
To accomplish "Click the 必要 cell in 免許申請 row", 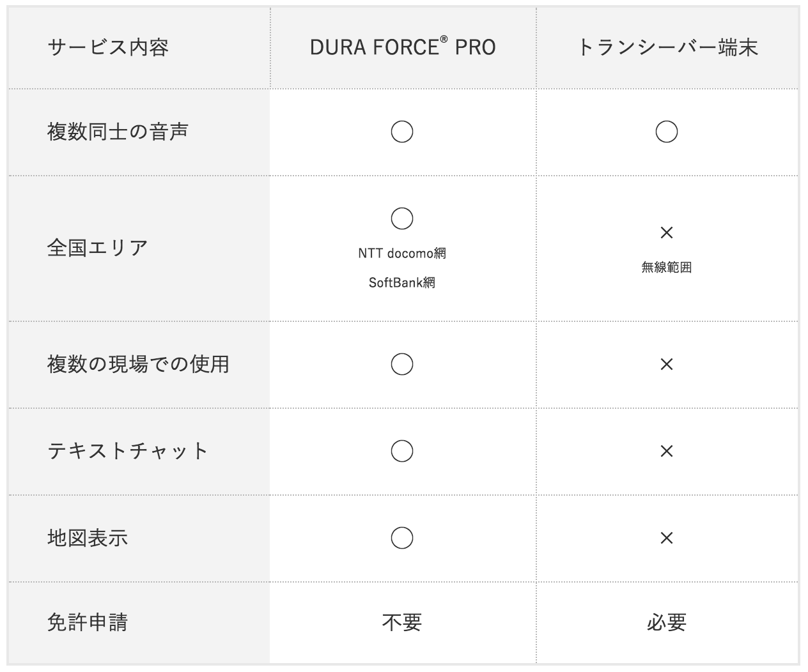I will 667,622.
